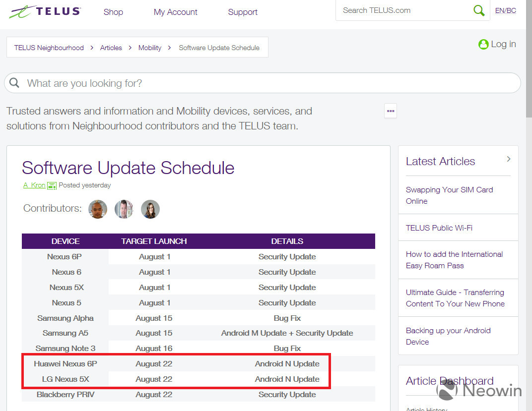
Task: Open 'TELUS Public Wi-Fi' article
Action: pos(439,228)
